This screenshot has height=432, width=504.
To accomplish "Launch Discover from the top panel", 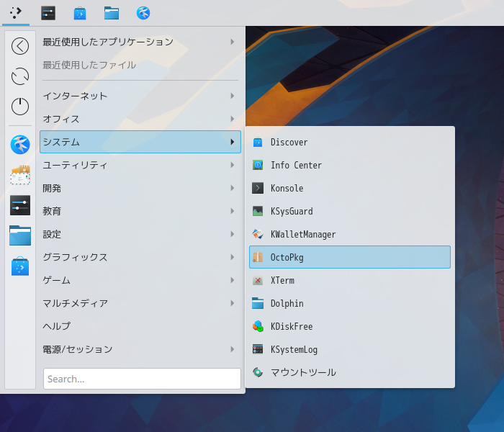I will point(80,13).
